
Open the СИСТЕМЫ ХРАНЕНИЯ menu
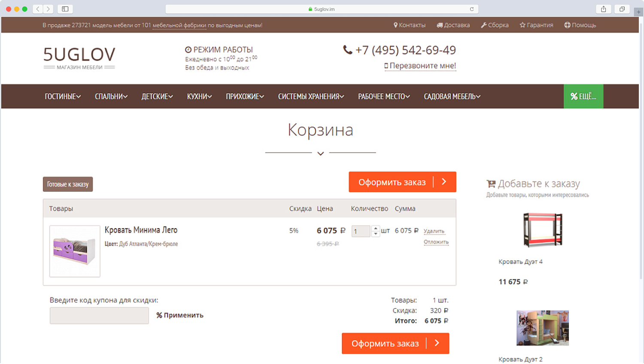point(311,96)
